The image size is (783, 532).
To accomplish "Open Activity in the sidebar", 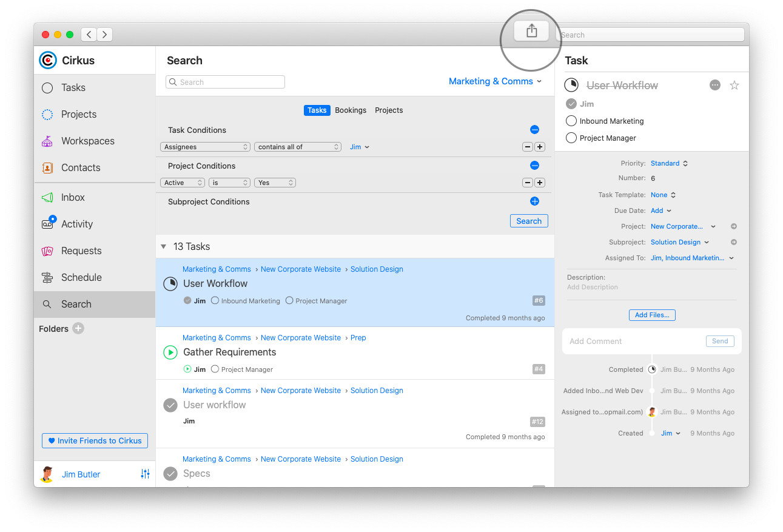I will pyautogui.click(x=95, y=224).
